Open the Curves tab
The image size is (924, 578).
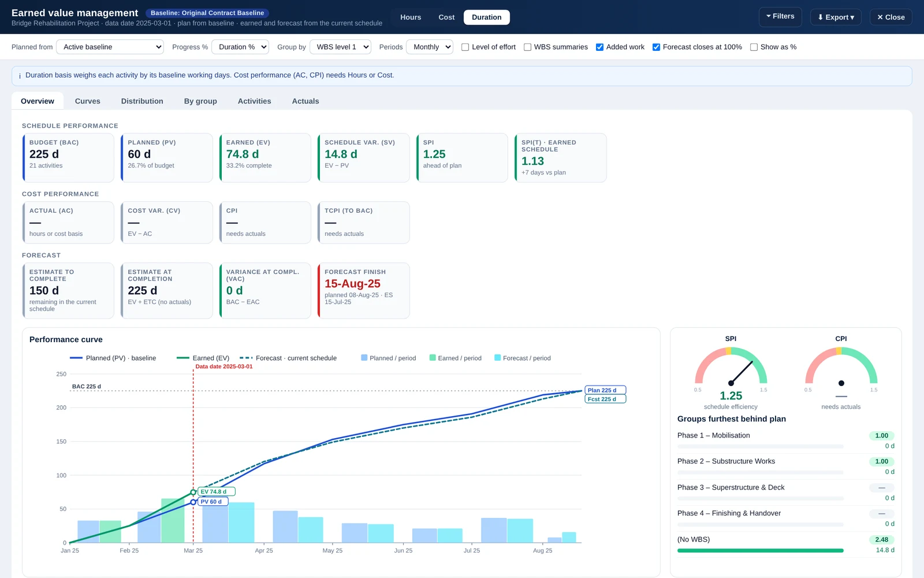[88, 101]
